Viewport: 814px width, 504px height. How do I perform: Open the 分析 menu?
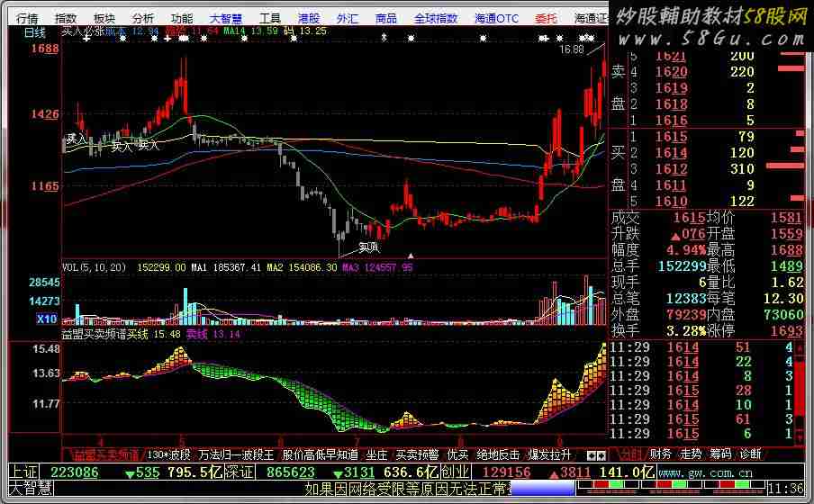143,19
